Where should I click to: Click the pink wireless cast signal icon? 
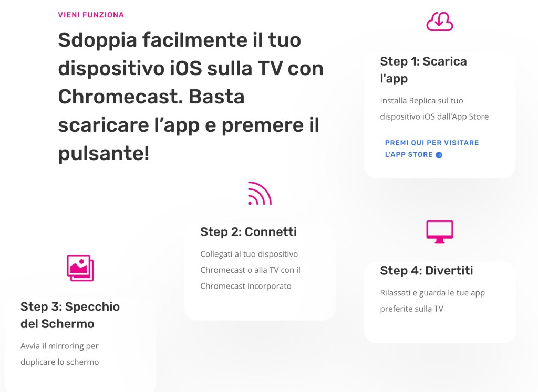(x=260, y=193)
